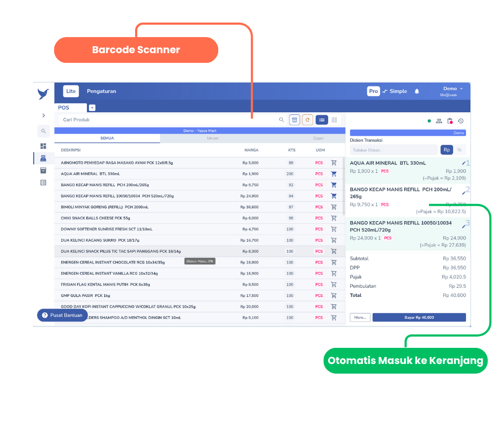Toggle the Simple mode switch
The width and height of the screenshot is (504, 423).
click(x=395, y=91)
